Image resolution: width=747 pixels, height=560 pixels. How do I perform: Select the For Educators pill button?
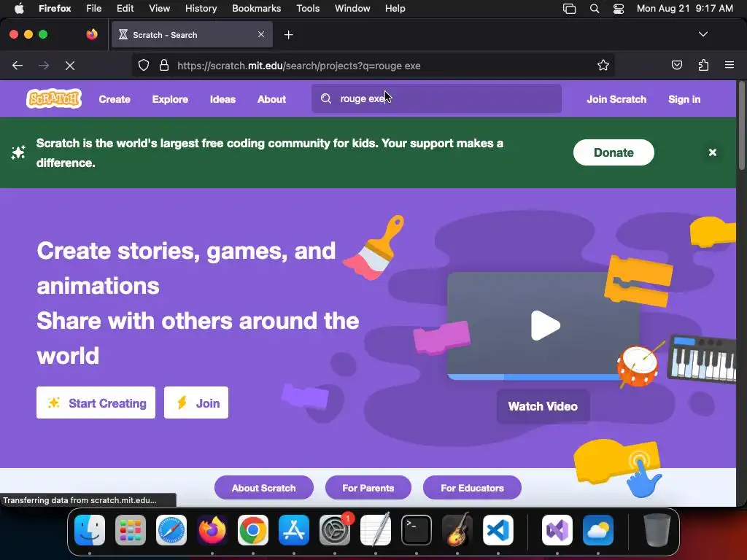coord(472,488)
